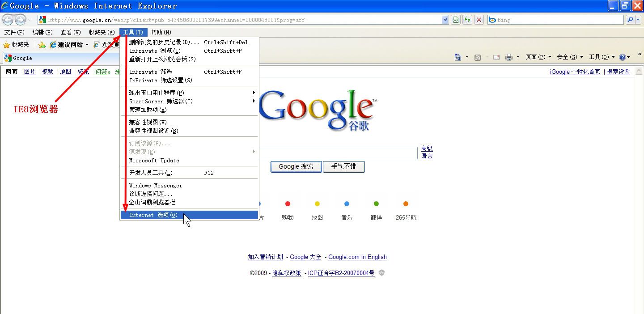This screenshot has width=644, height=314.
Task: Open the 工具(O) command bar menu
Action: point(602,57)
